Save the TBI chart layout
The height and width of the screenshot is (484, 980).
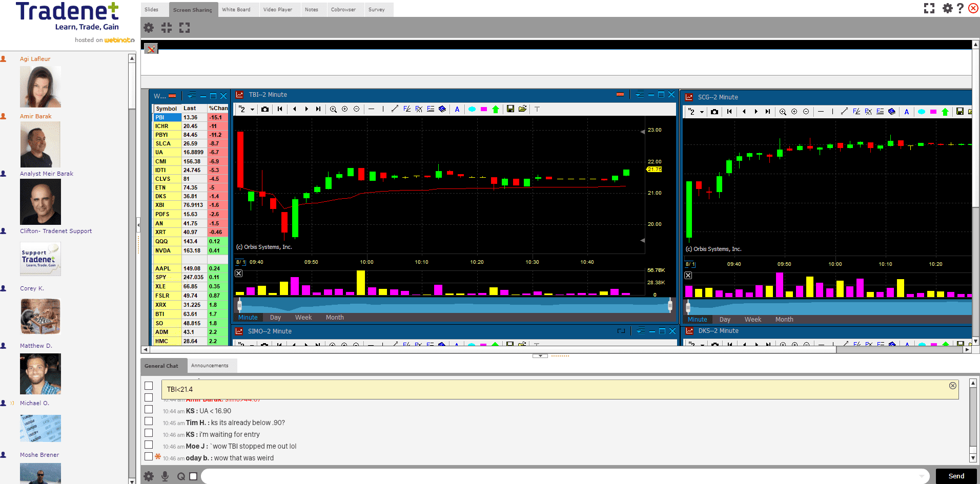[x=510, y=109]
